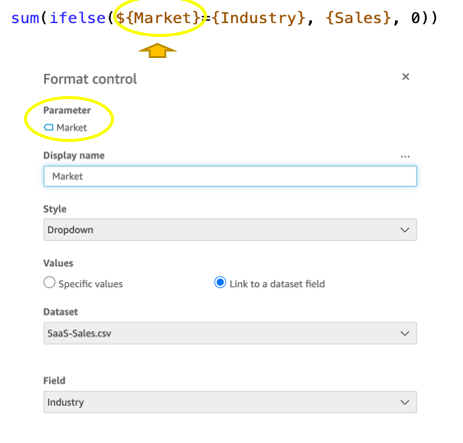
Task: Click the Market parameter name link
Action: [x=72, y=127]
